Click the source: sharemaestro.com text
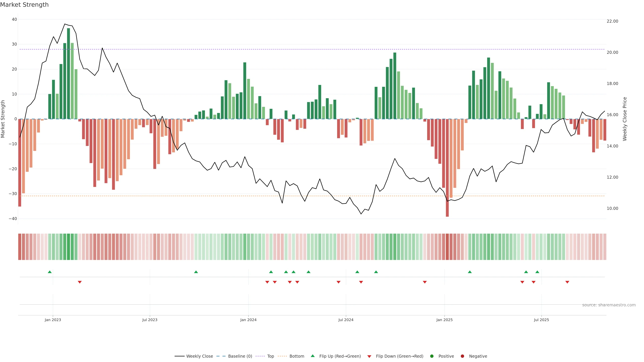This screenshot has width=644, height=362. pyautogui.click(x=609, y=305)
